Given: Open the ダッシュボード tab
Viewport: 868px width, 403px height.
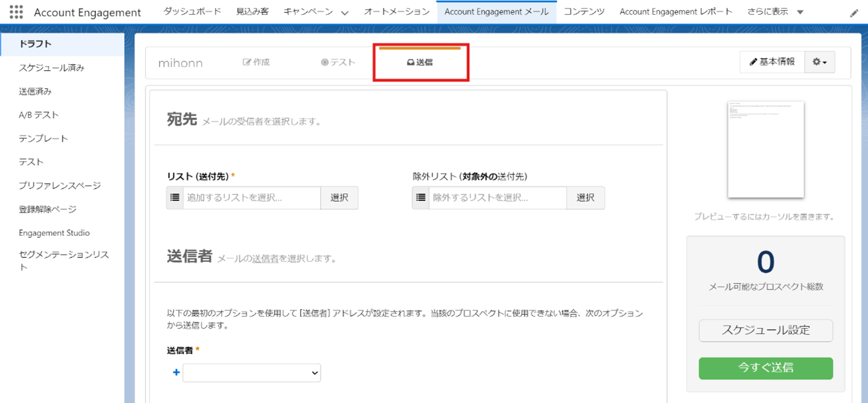Looking at the screenshot, I should 192,11.
